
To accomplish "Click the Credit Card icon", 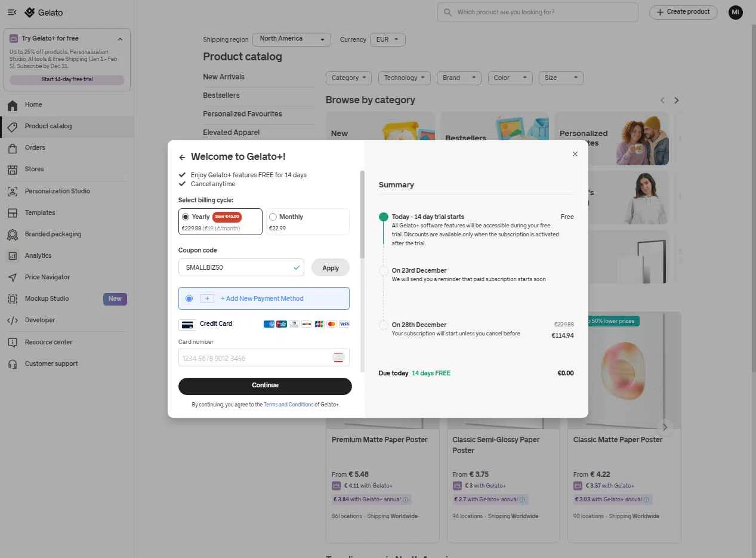I will point(187,325).
